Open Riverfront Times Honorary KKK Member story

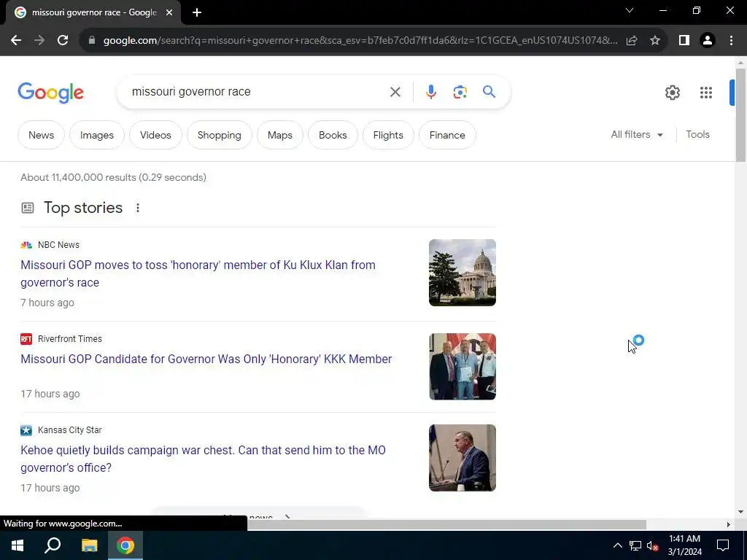tap(206, 359)
